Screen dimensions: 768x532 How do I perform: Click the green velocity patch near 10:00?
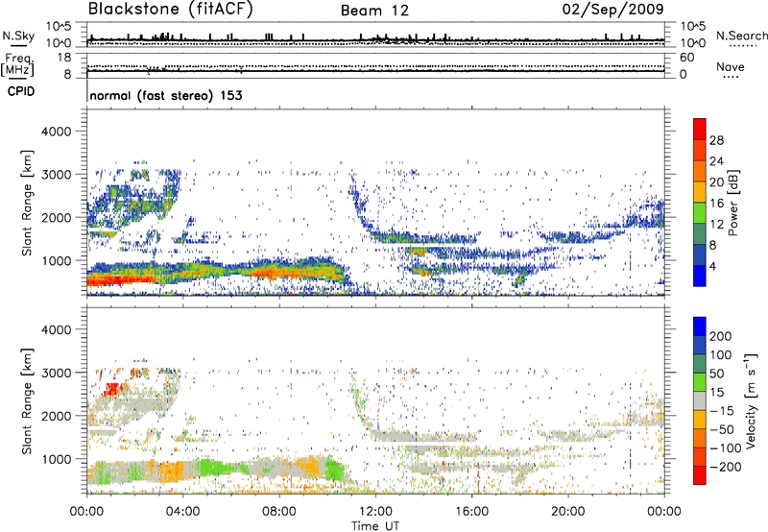[335, 469]
